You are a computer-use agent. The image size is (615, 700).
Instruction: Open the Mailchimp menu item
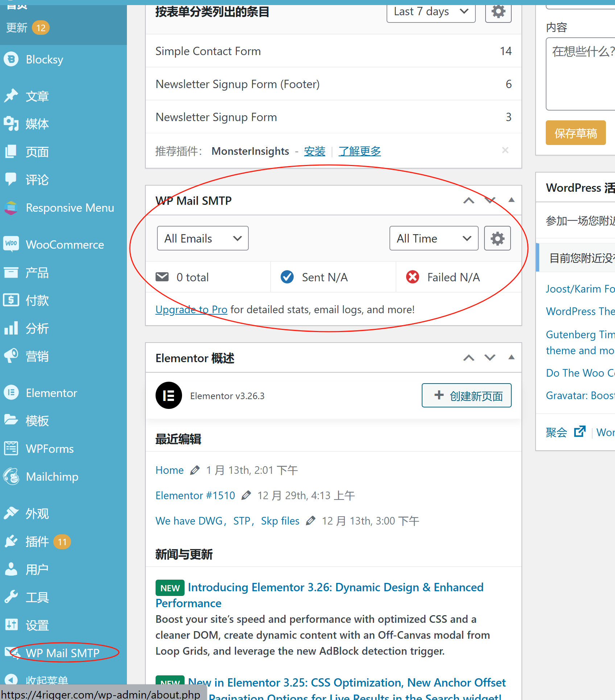click(63, 477)
